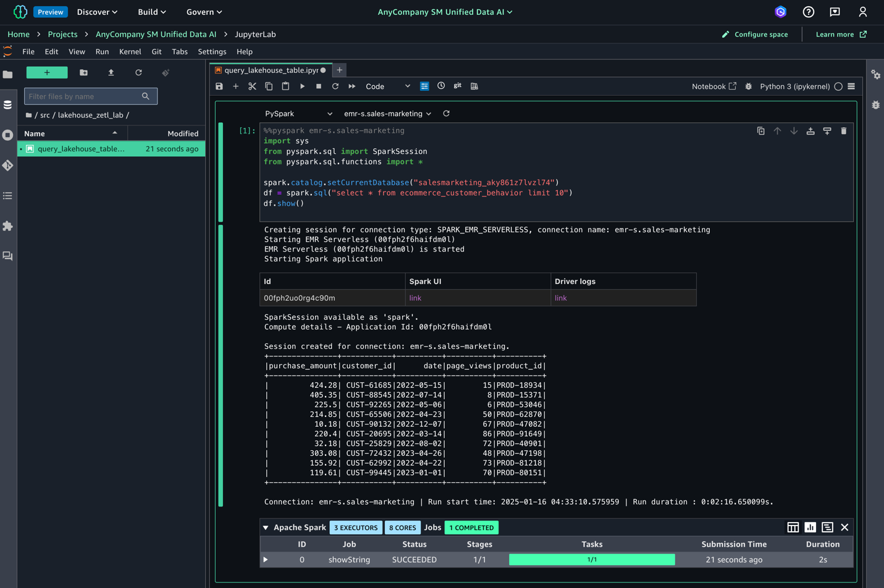Toggle the highlighted scheduler icon in toolbar
This screenshot has height=588, width=884.
[x=424, y=86]
